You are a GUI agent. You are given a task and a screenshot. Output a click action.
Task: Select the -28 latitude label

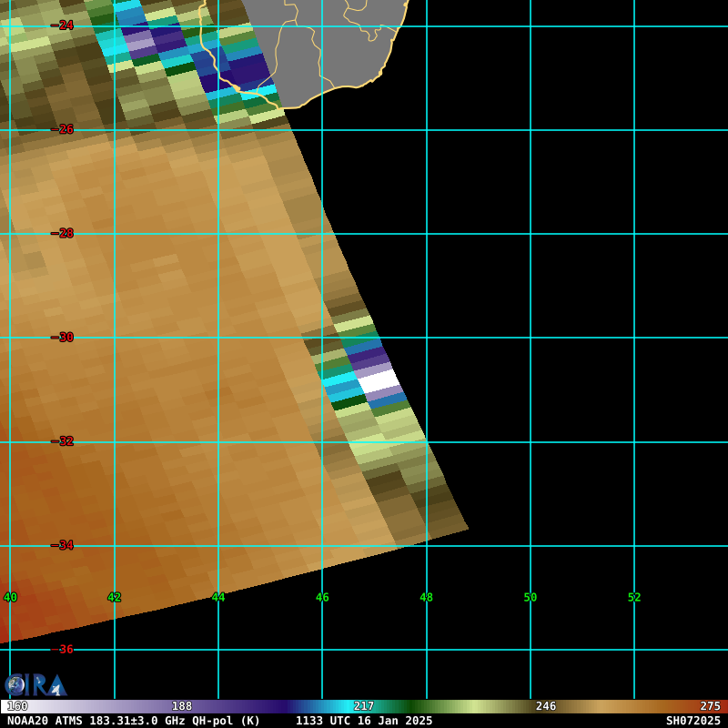[64, 234]
